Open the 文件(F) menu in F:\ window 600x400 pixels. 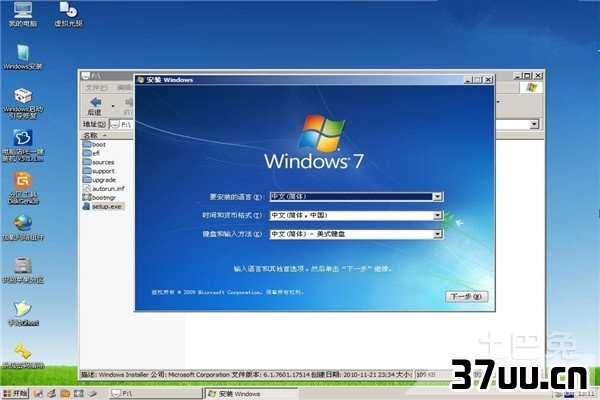96,88
